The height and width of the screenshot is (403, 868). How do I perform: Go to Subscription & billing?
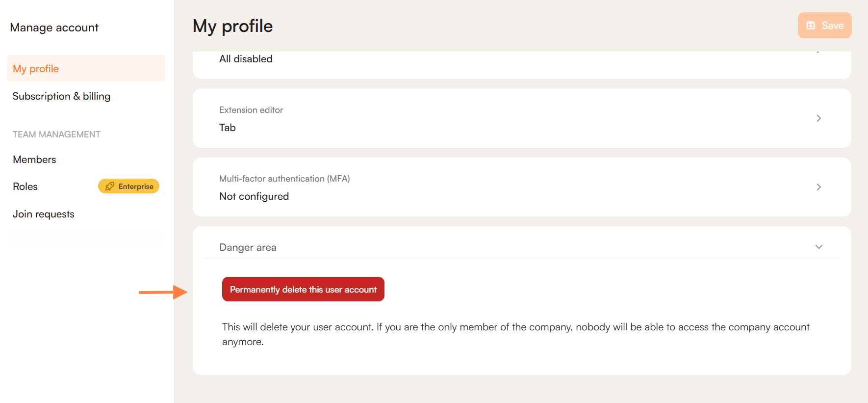coord(61,96)
